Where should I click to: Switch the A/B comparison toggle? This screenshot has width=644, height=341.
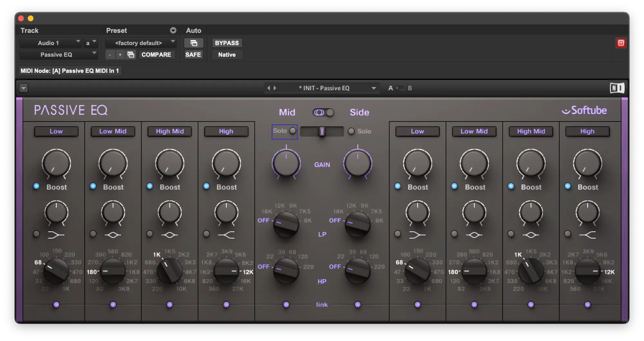[x=400, y=88]
